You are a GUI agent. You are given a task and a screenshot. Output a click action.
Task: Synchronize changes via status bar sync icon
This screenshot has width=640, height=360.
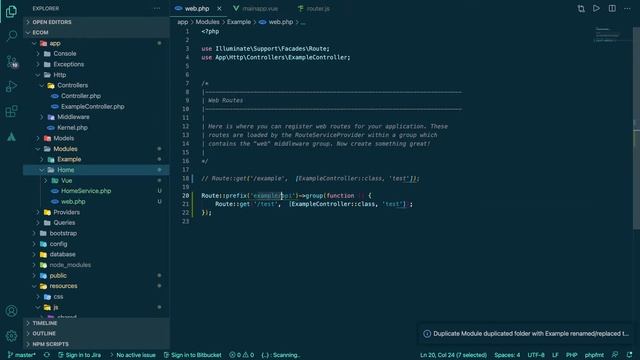(47, 355)
